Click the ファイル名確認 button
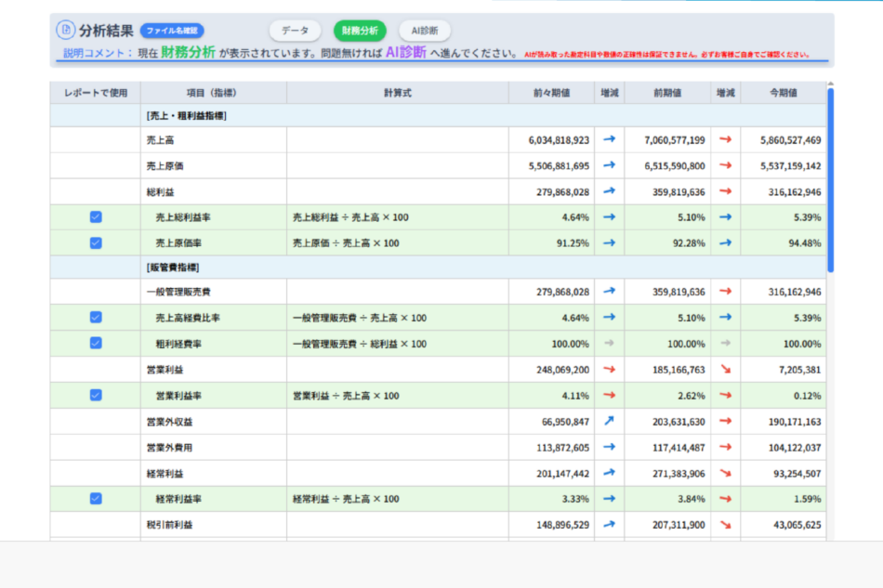Viewport: 883px width, 588px height. (x=172, y=31)
